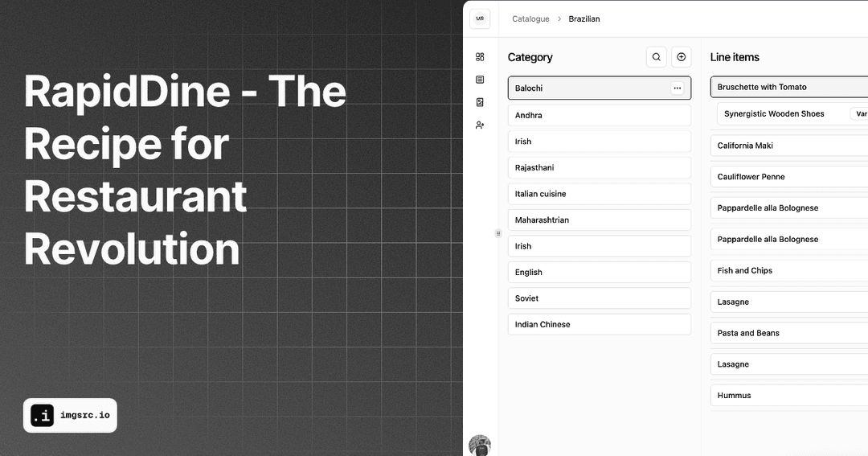
Task: Select the Soviet category
Action: [x=599, y=298]
